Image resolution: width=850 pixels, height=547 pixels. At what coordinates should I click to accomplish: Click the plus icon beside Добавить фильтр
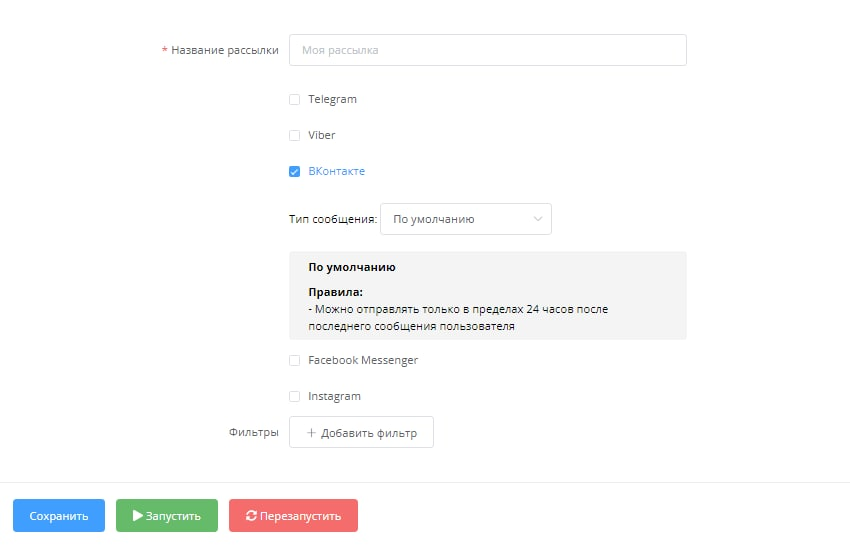(x=311, y=433)
